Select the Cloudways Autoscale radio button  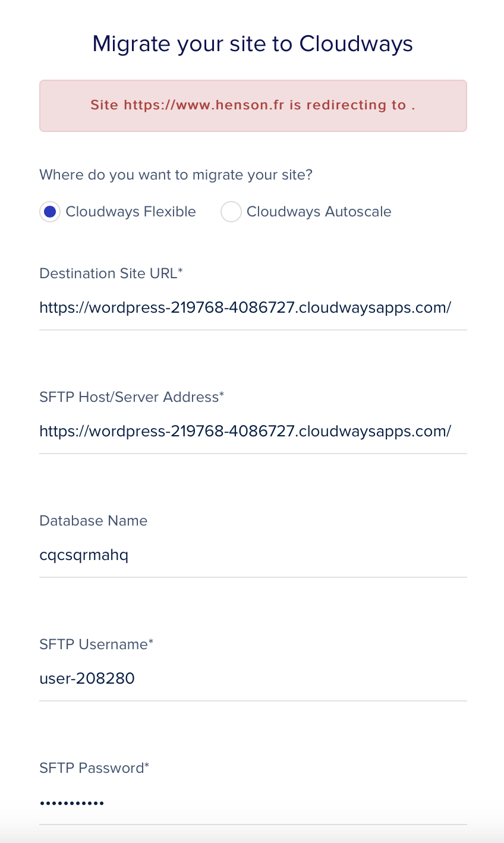tap(231, 212)
